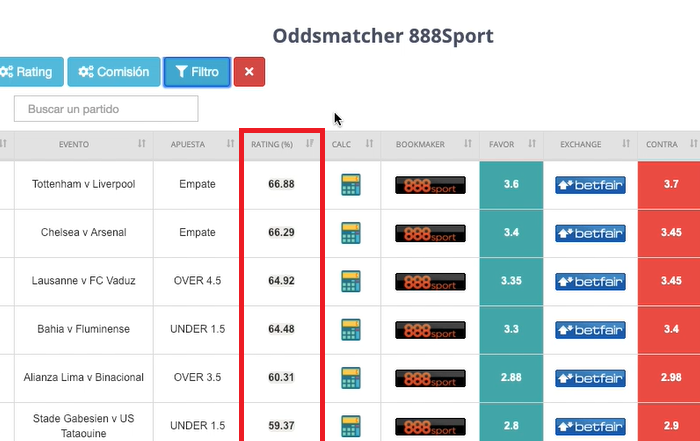Image resolution: width=700 pixels, height=441 pixels.
Task: Click the Comisión settings button
Action: [114, 72]
